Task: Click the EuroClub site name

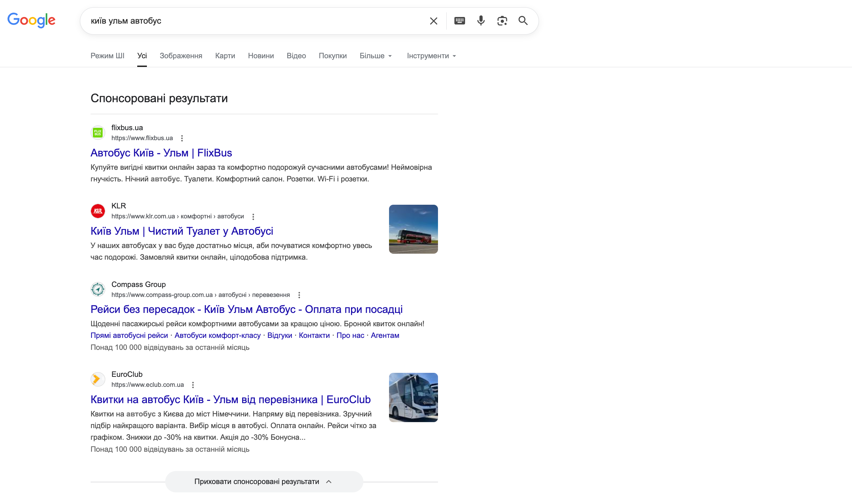Action: [127, 374]
